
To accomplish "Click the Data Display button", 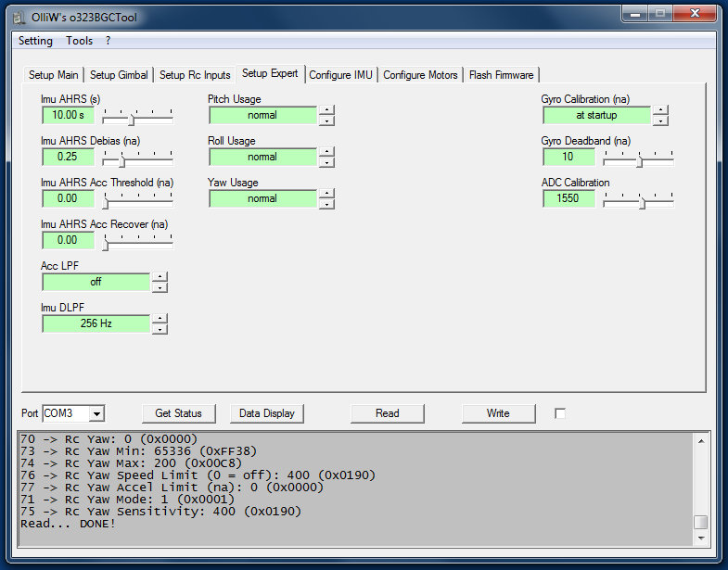I will 266,413.
